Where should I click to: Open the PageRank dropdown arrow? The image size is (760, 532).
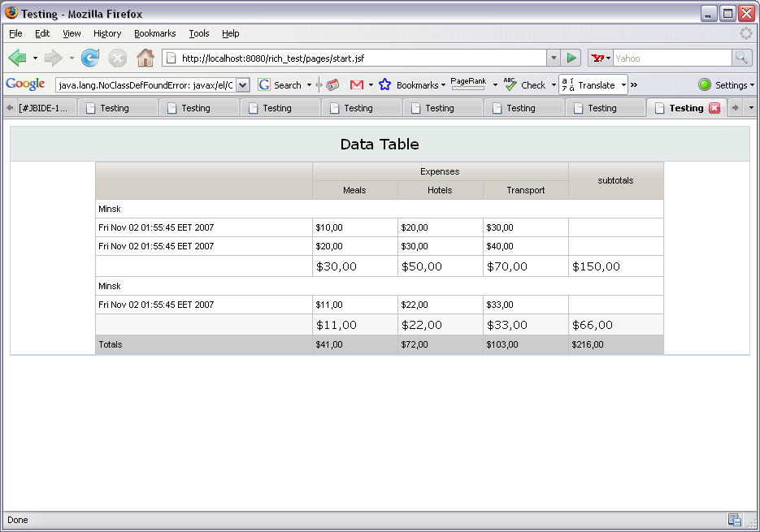(495, 85)
